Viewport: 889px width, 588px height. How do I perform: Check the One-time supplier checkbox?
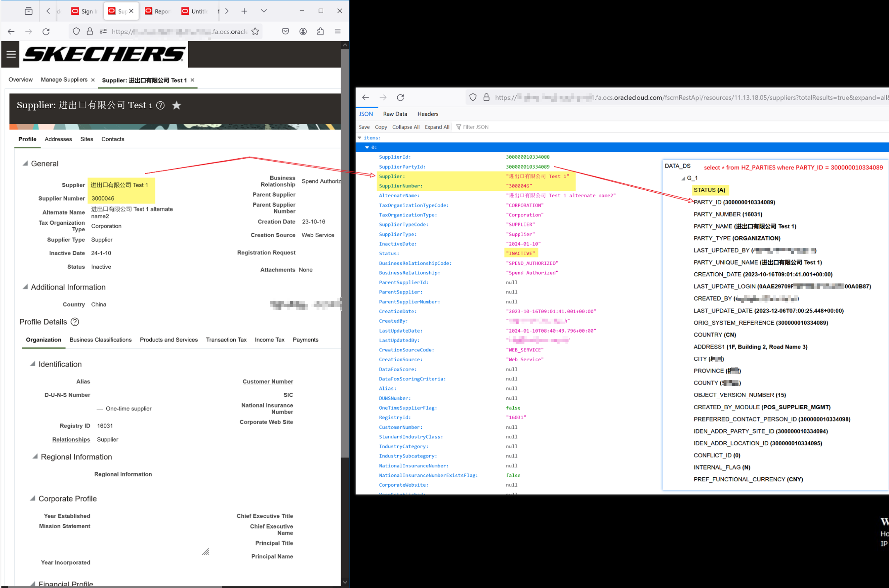[x=100, y=408]
